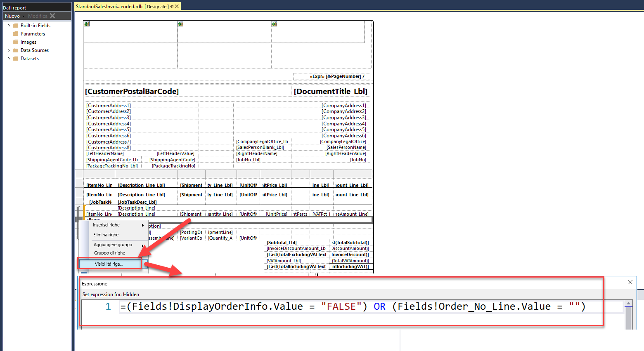Select the [Last(TotalIncludingVATText cell

coord(297,267)
